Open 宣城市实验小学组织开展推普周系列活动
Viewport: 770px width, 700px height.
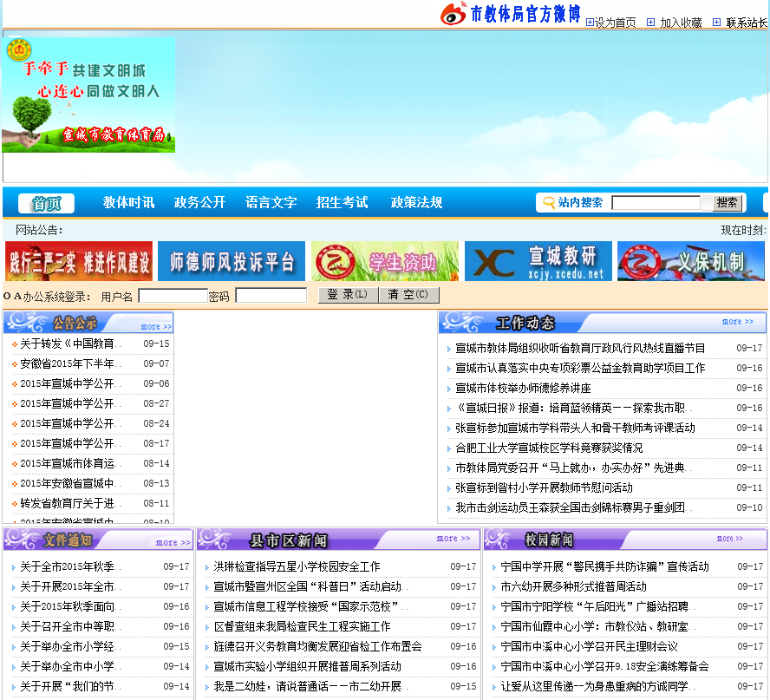tap(308, 666)
